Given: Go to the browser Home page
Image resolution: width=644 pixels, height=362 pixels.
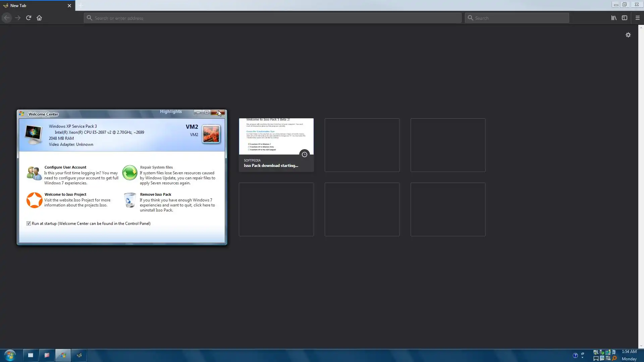Looking at the screenshot, I should click(x=39, y=18).
